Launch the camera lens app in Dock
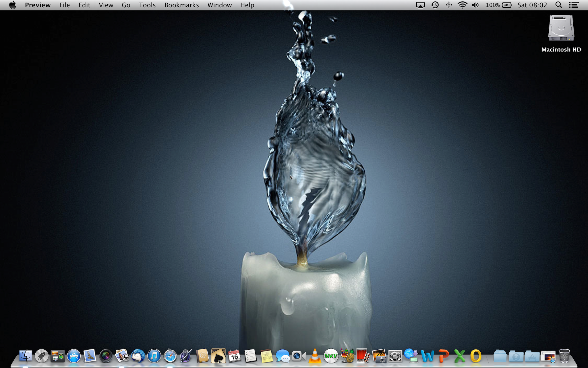The image size is (588, 368). click(106, 356)
